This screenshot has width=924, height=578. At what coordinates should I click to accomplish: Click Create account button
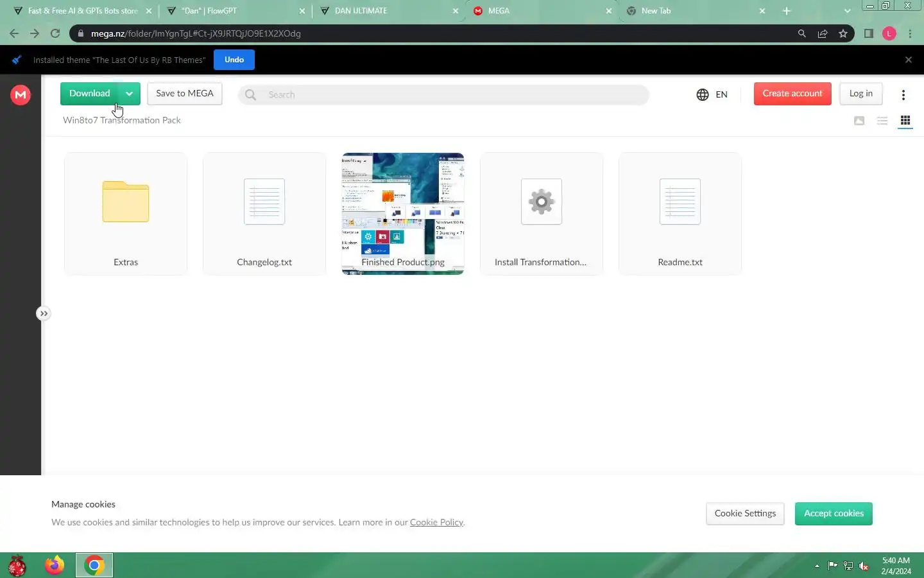[792, 94]
